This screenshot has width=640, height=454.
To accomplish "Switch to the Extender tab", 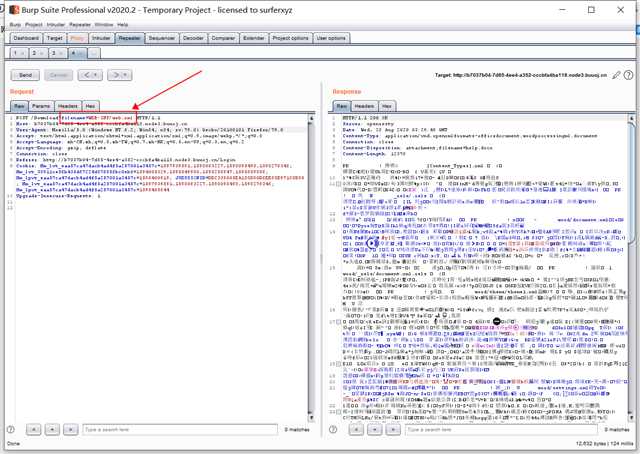I will [253, 38].
